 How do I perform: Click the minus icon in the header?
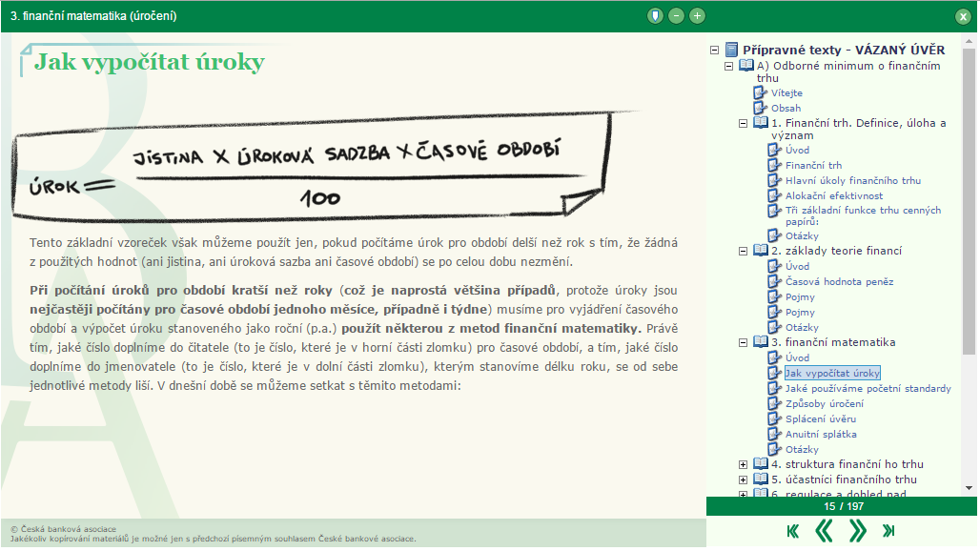(676, 15)
